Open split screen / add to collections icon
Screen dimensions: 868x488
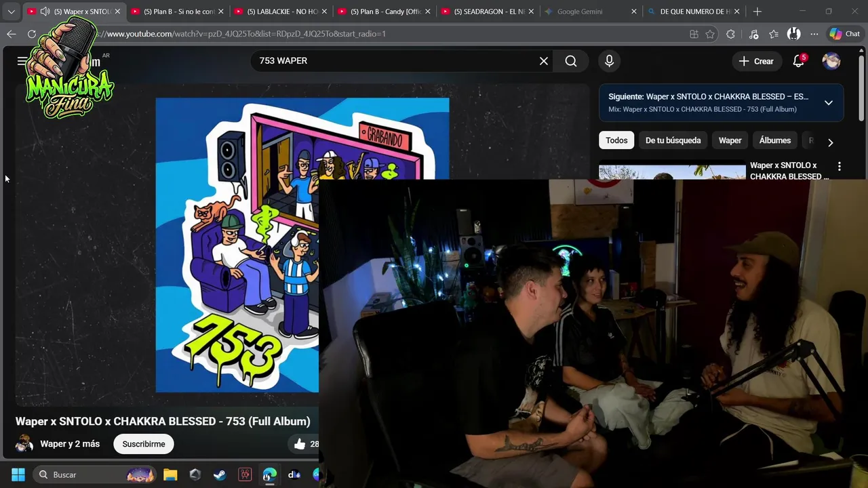tap(694, 34)
